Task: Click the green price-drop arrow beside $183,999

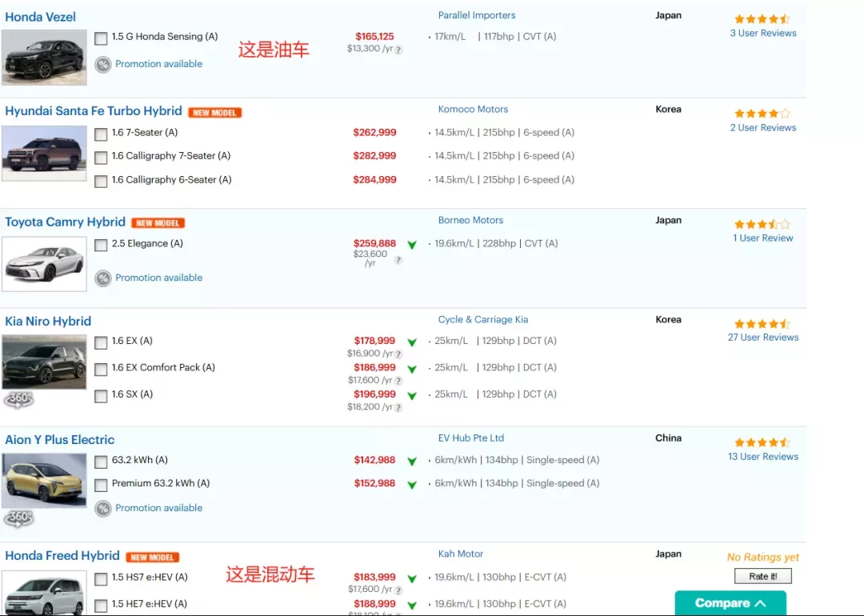Action: coord(412,578)
